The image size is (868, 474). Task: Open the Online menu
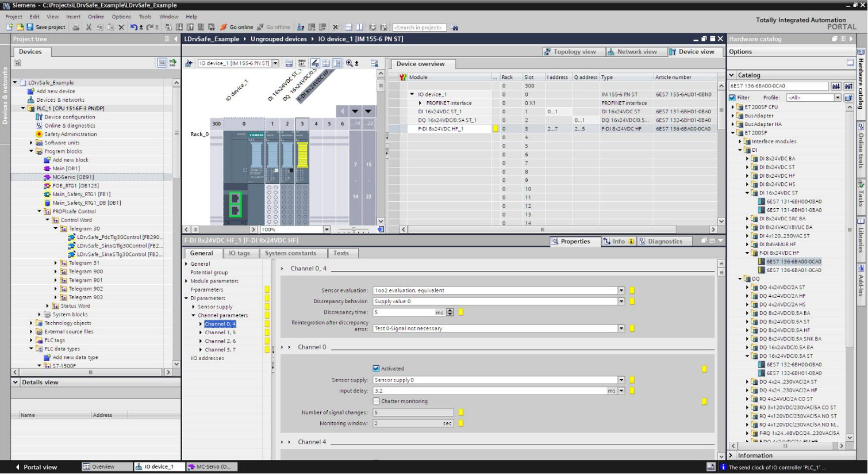[x=95, y=17]
